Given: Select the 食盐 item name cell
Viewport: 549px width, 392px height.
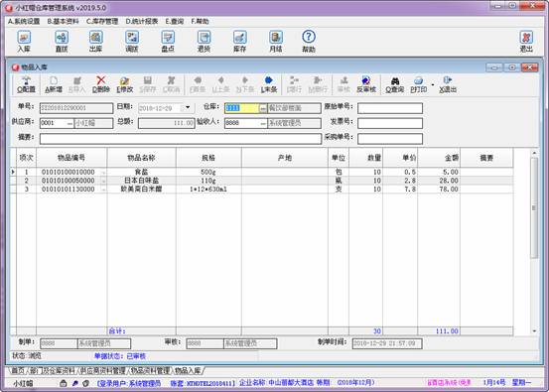Looking at the screenshot, I should tap(141, 172).
